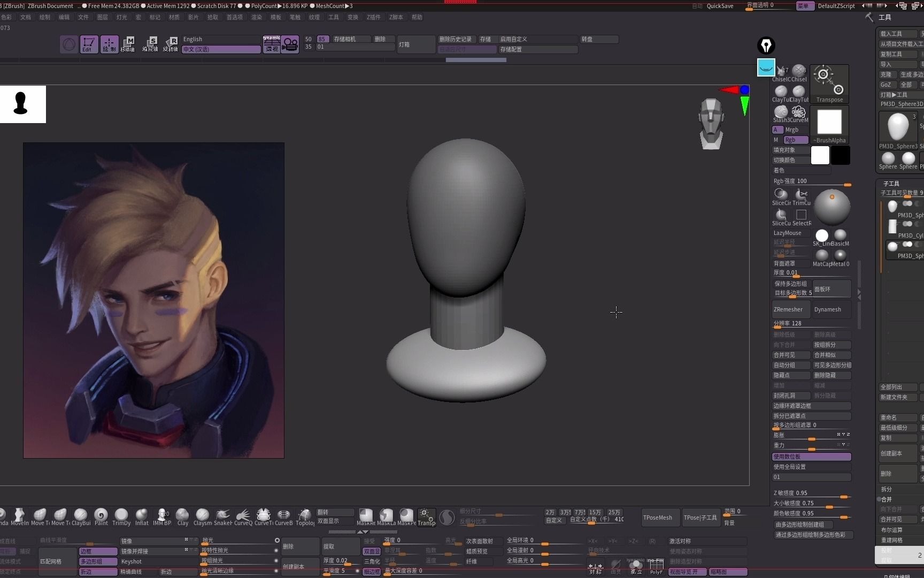Click the white main color swatch
924x578 pixels.
coord(820,155)
